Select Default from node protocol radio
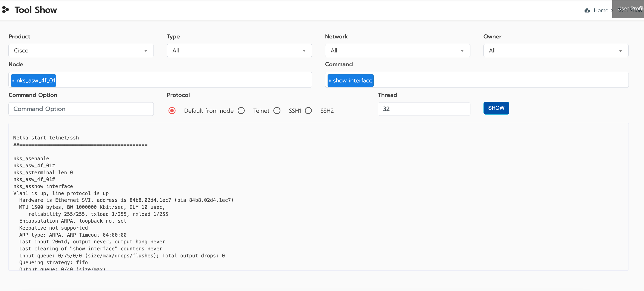 (x=172, y=110)
